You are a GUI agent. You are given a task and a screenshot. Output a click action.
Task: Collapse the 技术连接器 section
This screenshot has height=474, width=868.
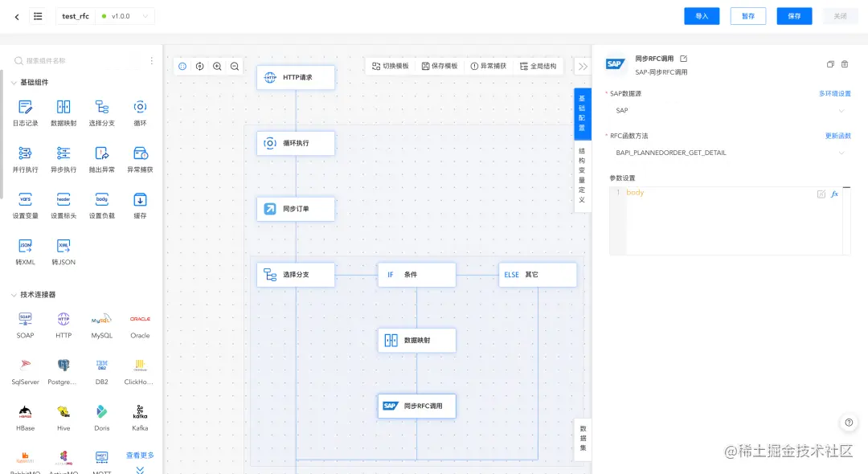[x=14, y=295]
